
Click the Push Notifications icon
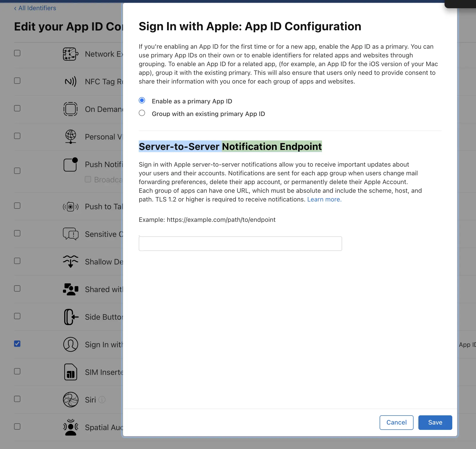(70, 164)
